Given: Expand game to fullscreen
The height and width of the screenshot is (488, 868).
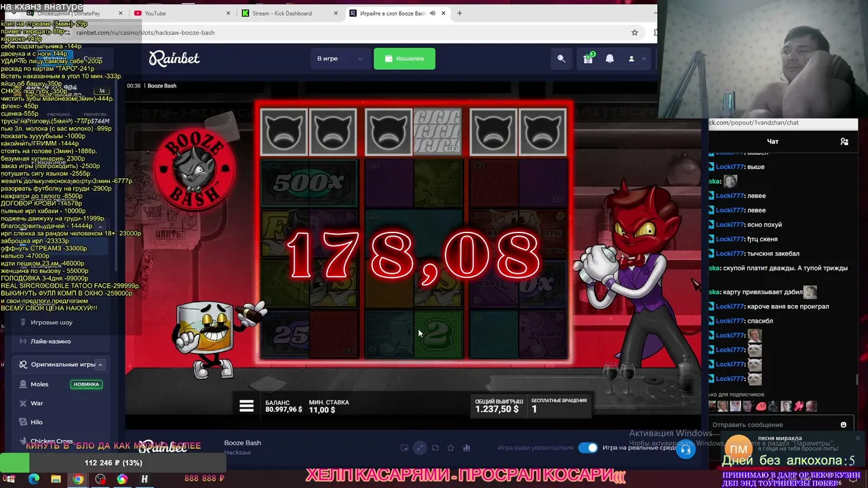Looking at the screenshot, I should point(420,447).
